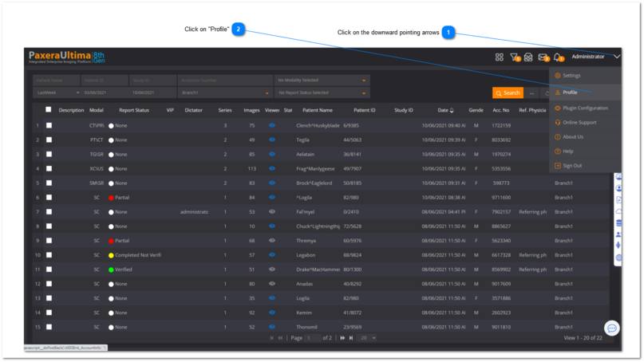Select the checkbox for row 7

coord(49,212)
